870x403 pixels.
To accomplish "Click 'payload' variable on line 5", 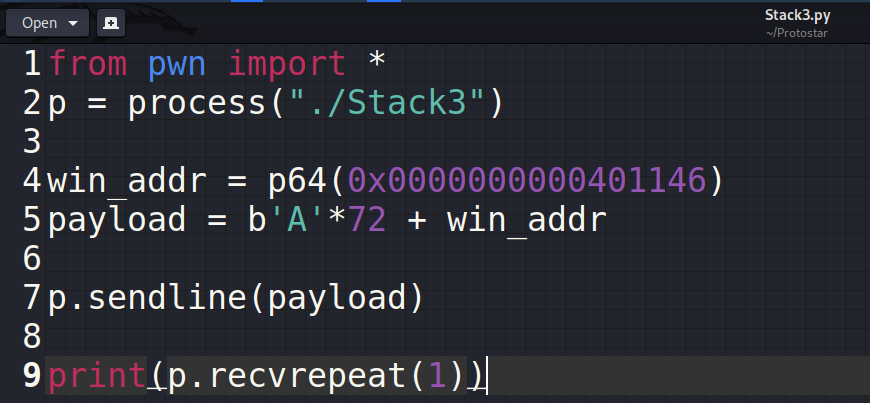I will (117, 221).
